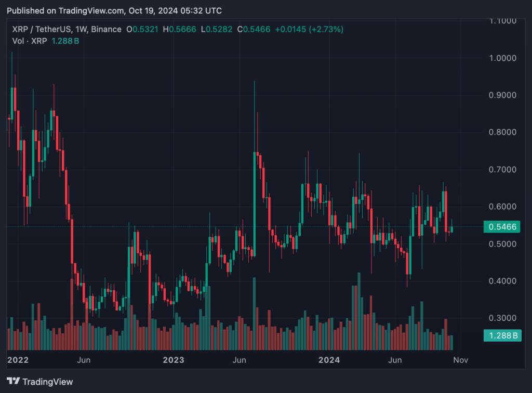Screen dimensions: 532x393
Task: Click the 2024 label on time axis
Action: (329, 360)
